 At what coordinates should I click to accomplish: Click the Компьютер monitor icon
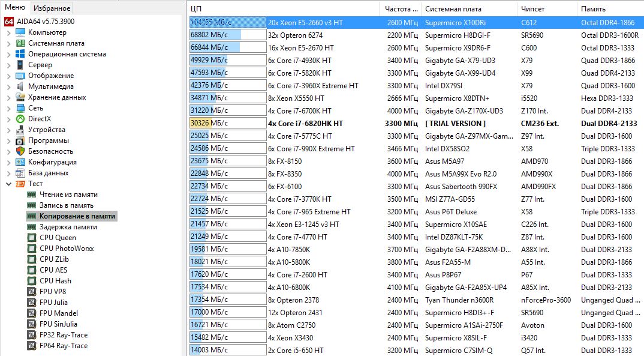point(20,32)
